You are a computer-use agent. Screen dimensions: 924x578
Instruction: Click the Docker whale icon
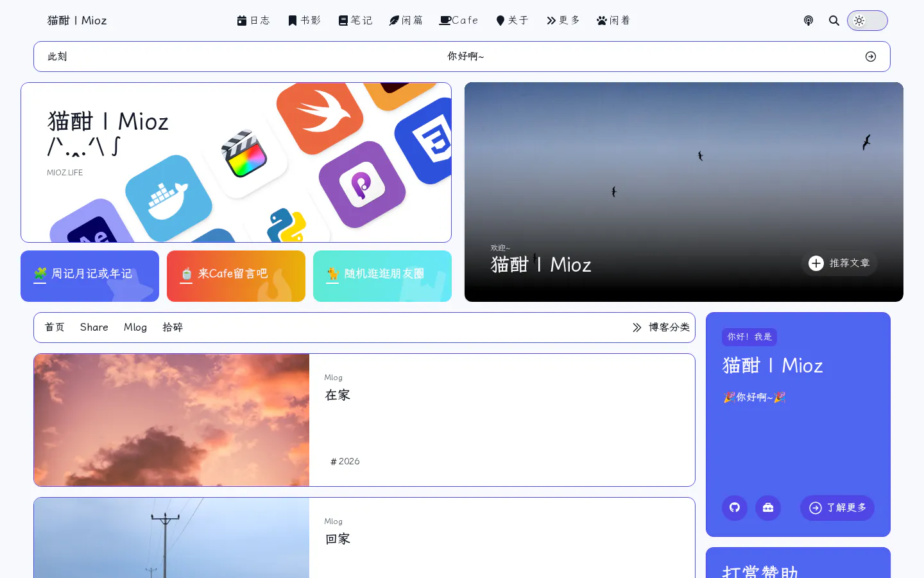tap(169, 198)
